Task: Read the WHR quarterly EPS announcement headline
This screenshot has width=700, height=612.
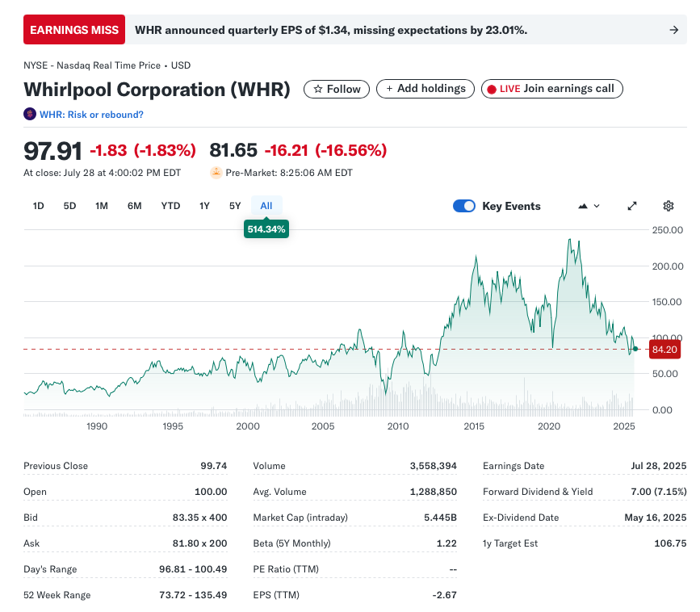Action: click(x=331, y=30)
